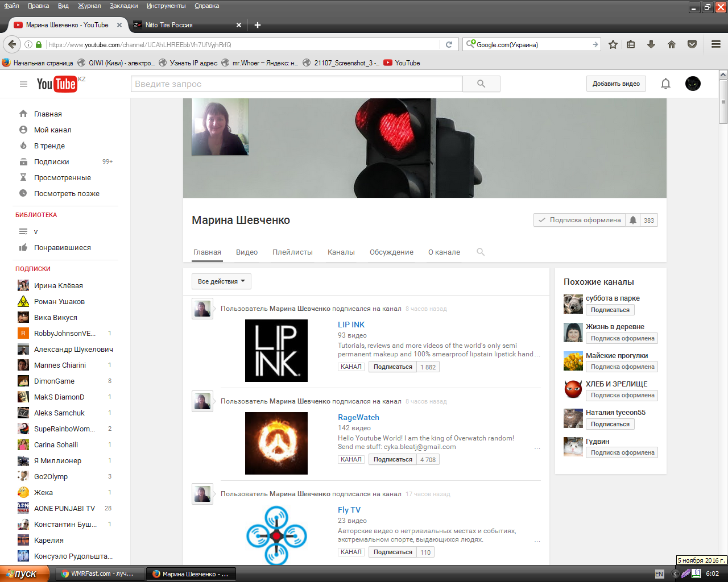
Task: Open the Закладки menu
Action: tap(123, 6)
